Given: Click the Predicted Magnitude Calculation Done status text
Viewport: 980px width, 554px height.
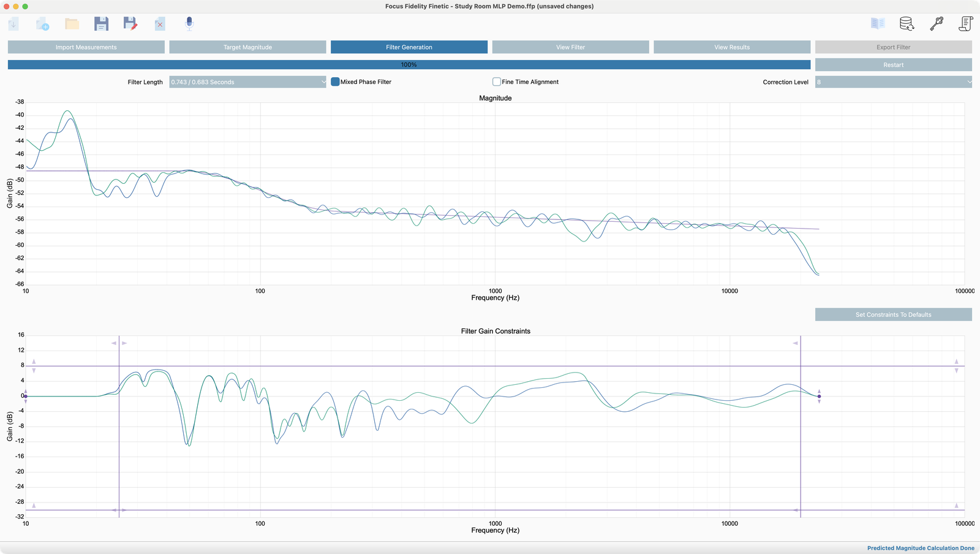Looking at the screenshot, I should (x=921, y=548).
